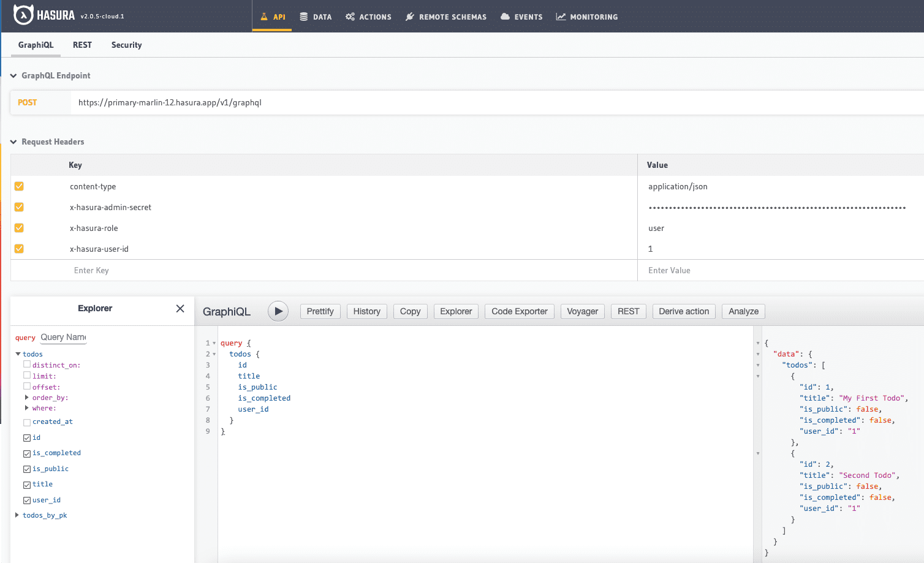This screenshot has height=563, width=924.
Task: Open the REMOTE SCHEMAS section
Action: (446, 17)
